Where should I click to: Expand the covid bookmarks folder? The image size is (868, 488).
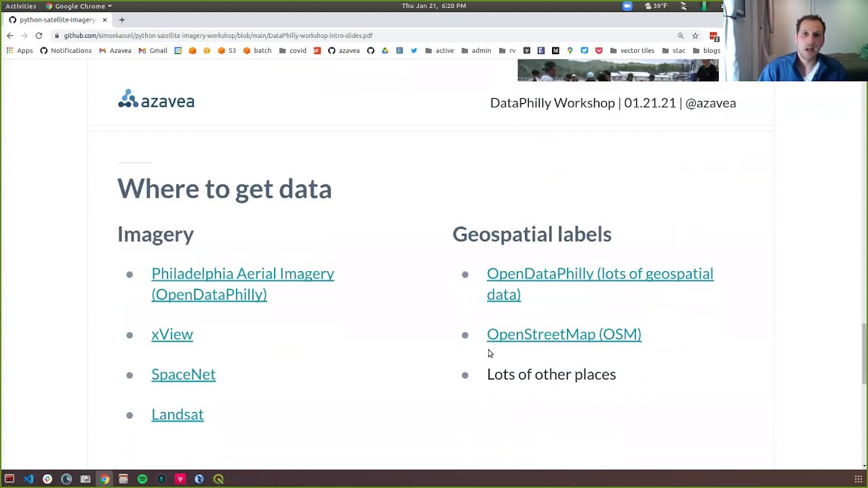(x=292, y=50)
